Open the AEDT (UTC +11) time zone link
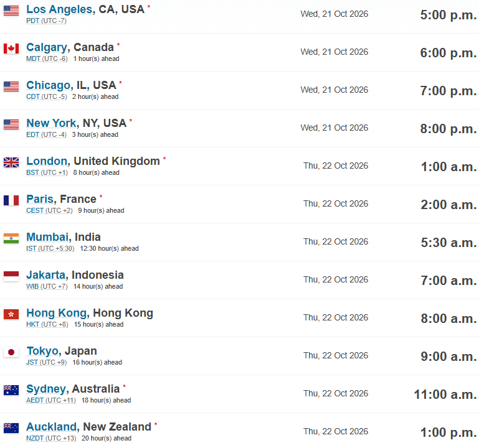 tap(50, 400)
